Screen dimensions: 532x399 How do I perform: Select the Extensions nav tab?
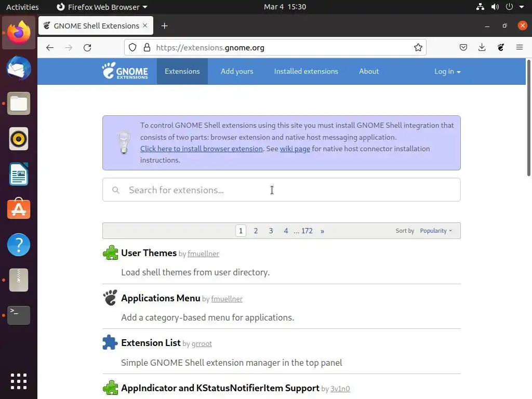coord(182,71)
